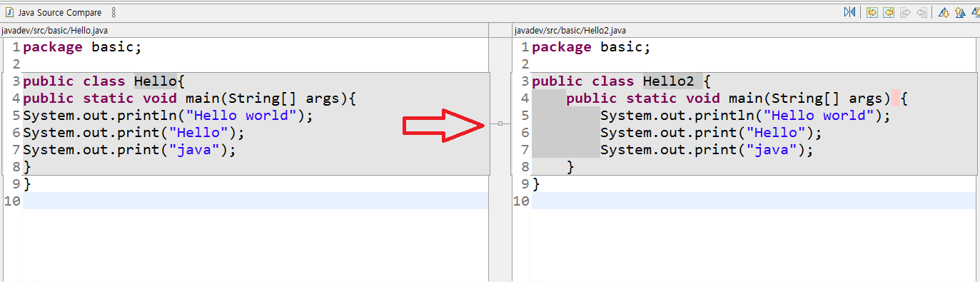This screenshot has height=282, width=980.
Task: Click line number 8 in the right pane
Action: 525,167
